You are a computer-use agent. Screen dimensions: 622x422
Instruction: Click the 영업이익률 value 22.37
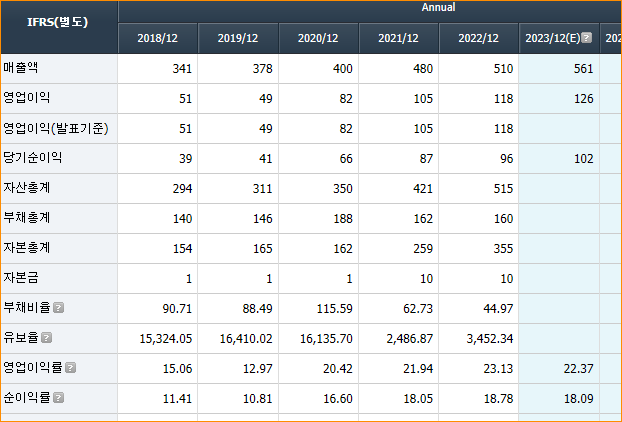(x=578, y=368)
